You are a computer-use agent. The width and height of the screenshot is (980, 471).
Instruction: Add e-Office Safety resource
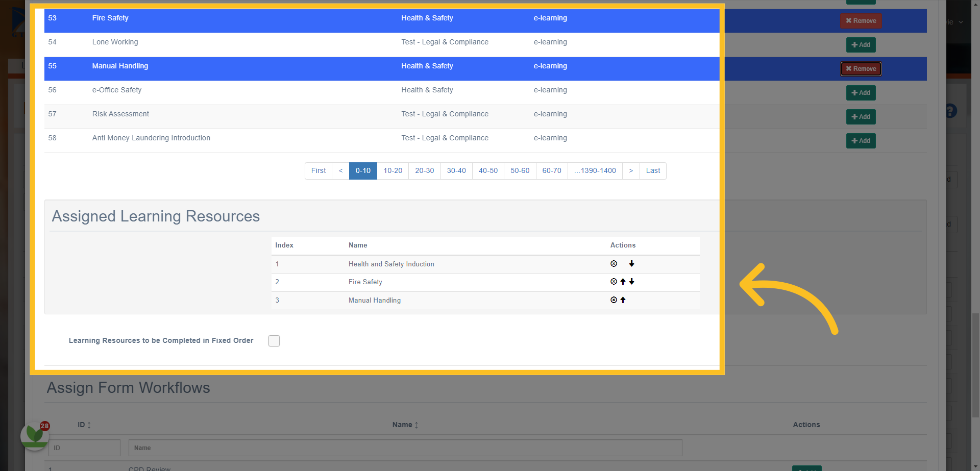861,93
